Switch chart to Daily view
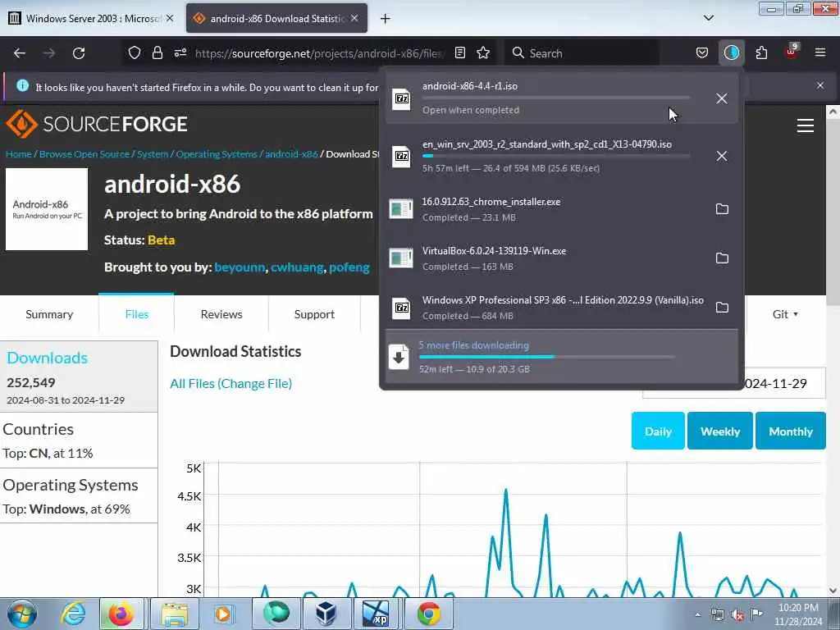840x630 pixels. (x=658, y=431)
